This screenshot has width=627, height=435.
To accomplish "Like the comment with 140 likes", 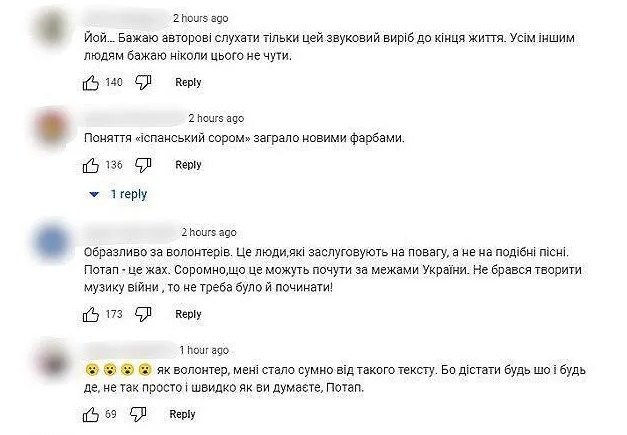I will click(x=90, y=83).
